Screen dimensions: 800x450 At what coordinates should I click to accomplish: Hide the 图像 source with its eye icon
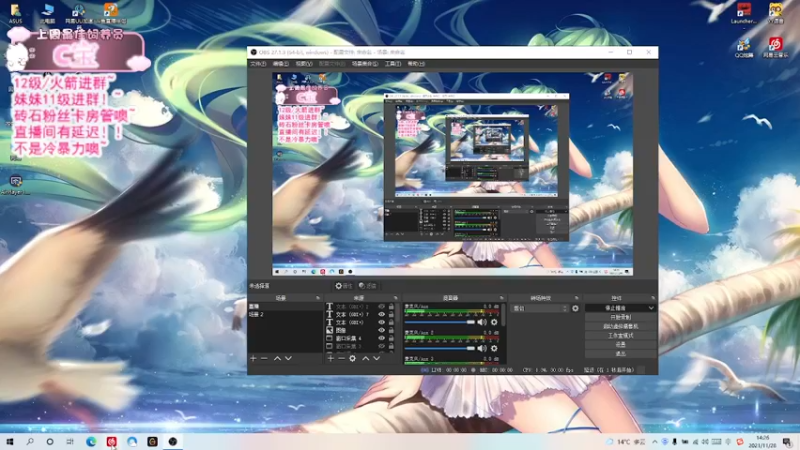pyautogui.click(x=381, y=330)
